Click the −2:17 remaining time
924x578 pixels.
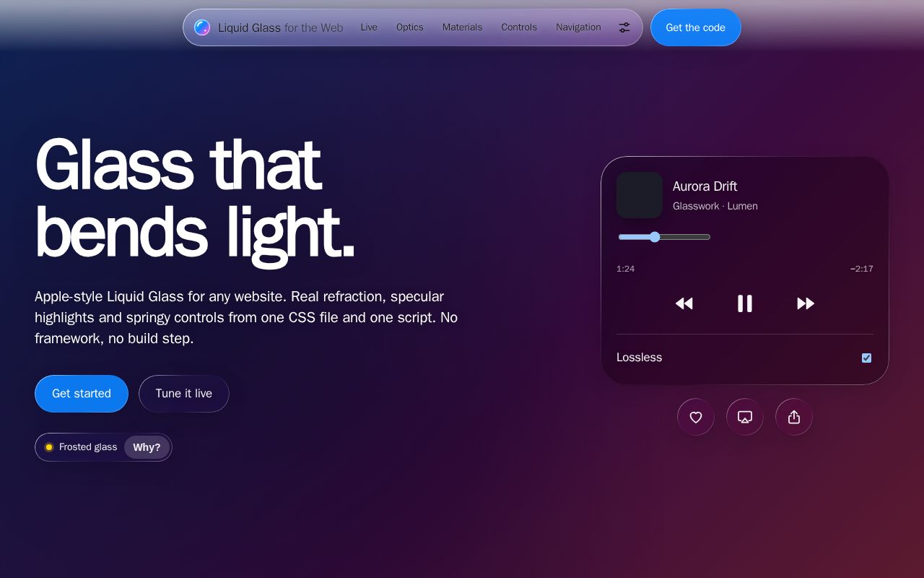point(862,269)
